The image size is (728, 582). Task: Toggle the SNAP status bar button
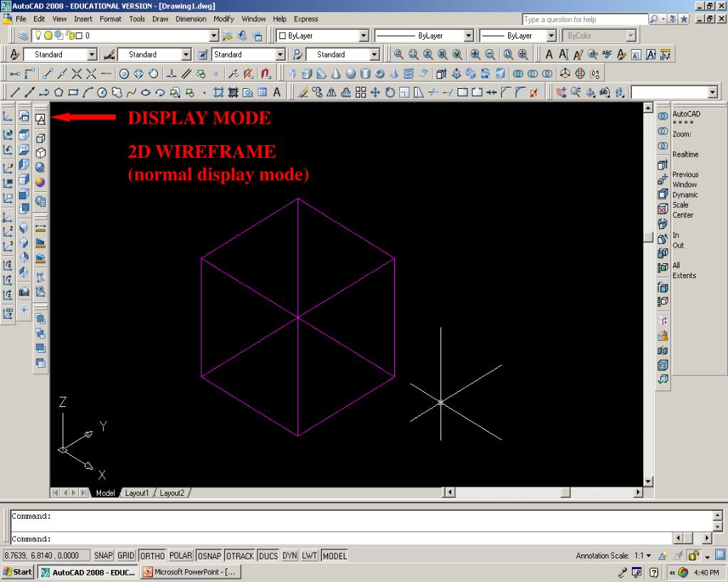(104, 556)
